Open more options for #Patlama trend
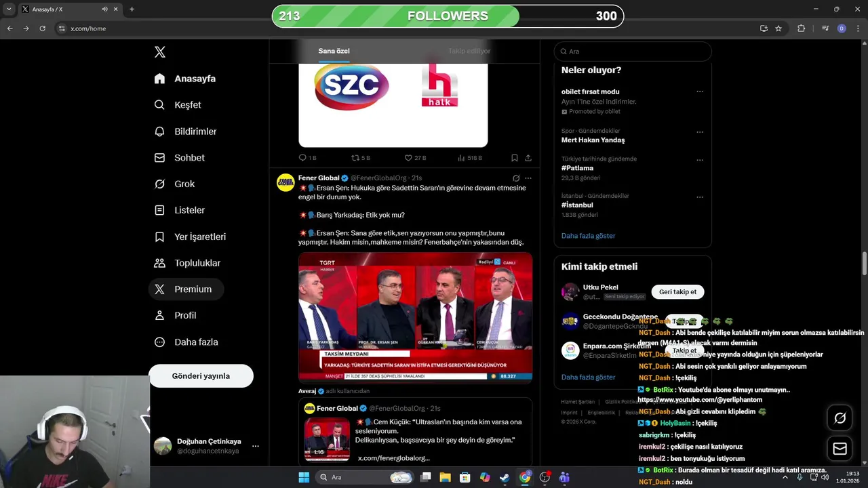This screenshot has width=868, height=488. point(700,160)
